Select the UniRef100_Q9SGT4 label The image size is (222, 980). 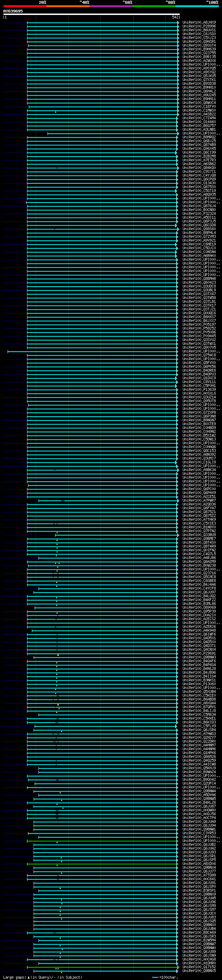[x=199, y=45]
